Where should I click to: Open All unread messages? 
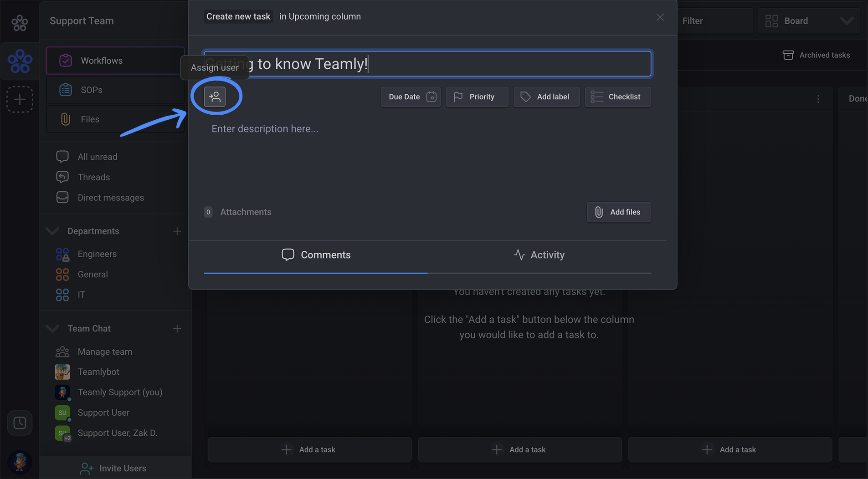click(87, 157)
